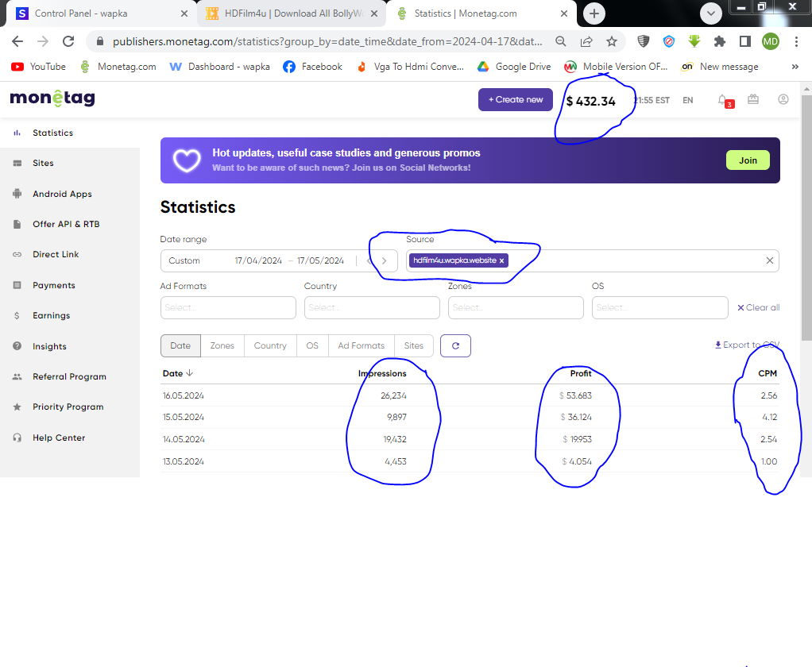The height and width of the screenshot is (667, 812).
Task: Select the Date grouping tab
Action: (180, 345)
